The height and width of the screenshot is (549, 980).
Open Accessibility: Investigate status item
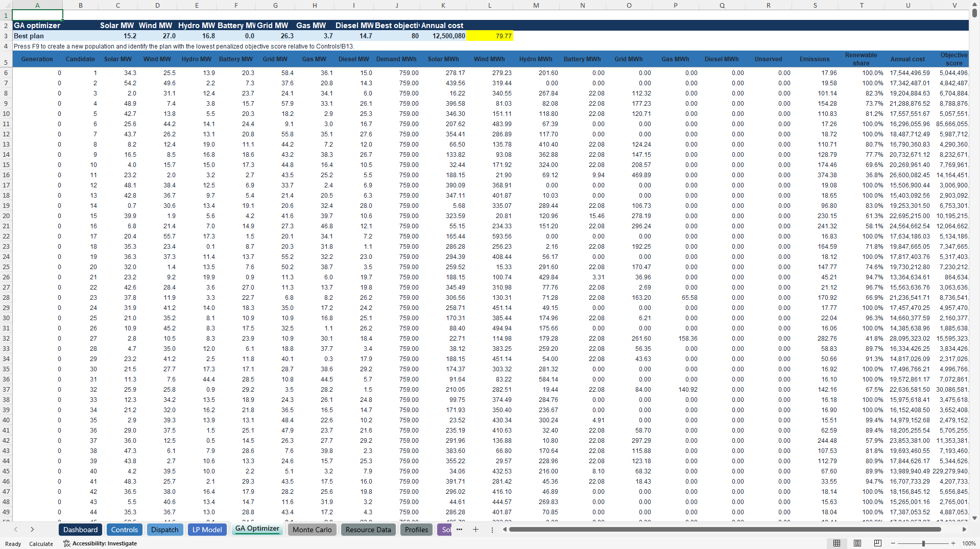click(100, 543)
